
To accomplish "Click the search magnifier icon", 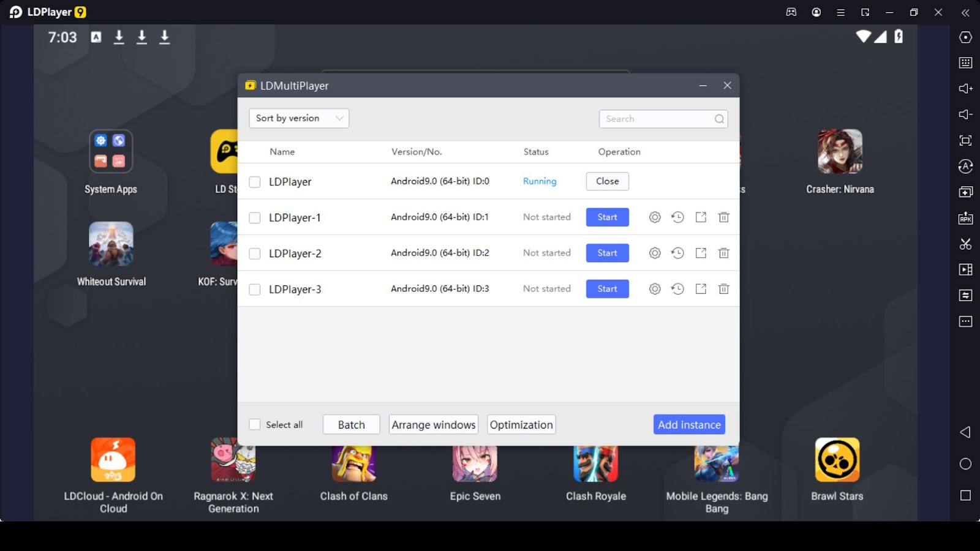I will click(719, 119).
